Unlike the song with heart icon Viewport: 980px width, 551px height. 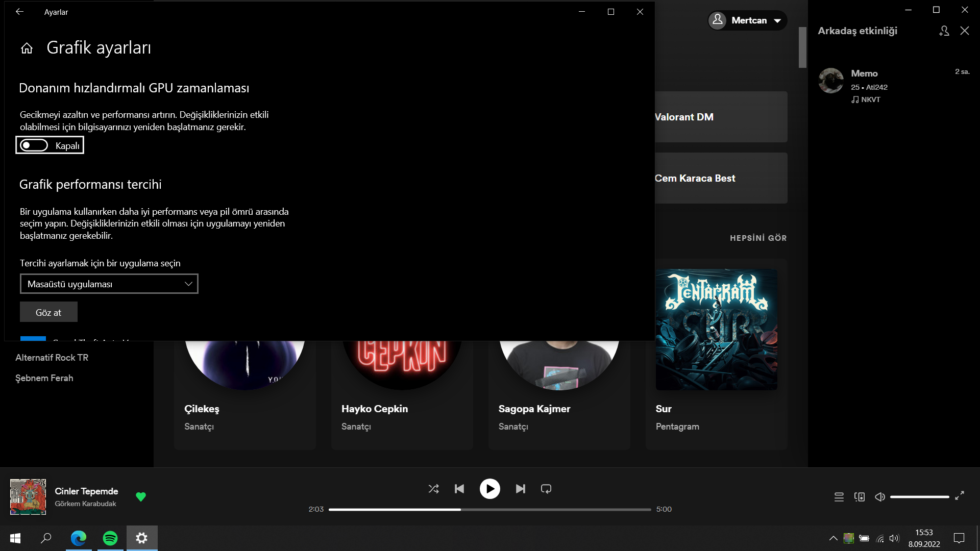141,496
